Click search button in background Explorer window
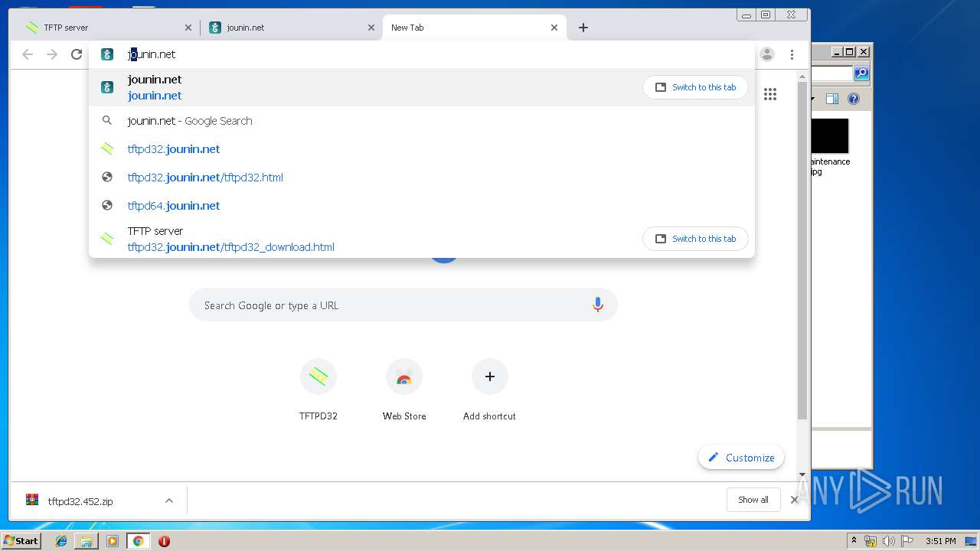The height and width of the screenshot is (551, 980). [x=861, y=73]
